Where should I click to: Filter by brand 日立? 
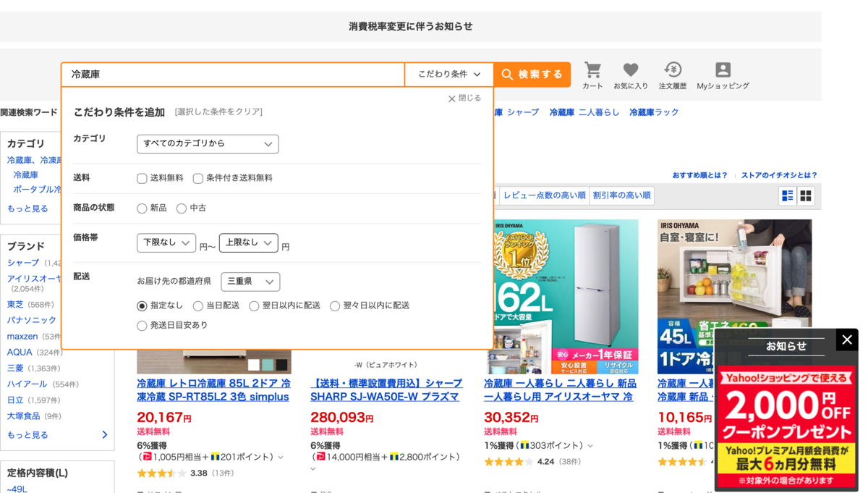15,400
